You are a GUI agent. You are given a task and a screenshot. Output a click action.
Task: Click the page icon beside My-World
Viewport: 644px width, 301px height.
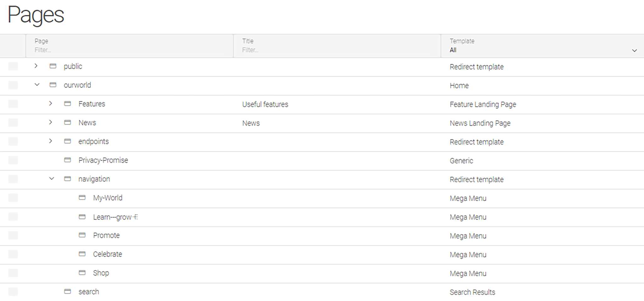click(x=82, y=198)
